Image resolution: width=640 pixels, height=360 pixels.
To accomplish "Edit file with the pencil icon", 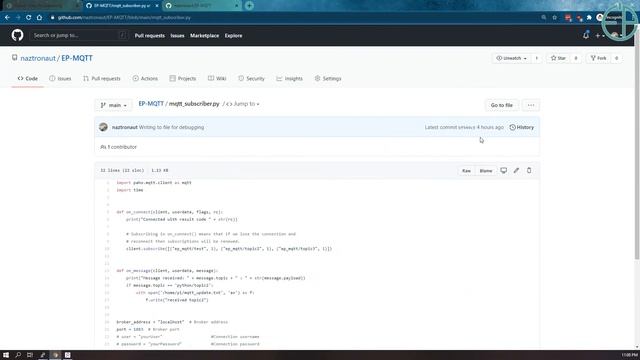I will (516, 171).
